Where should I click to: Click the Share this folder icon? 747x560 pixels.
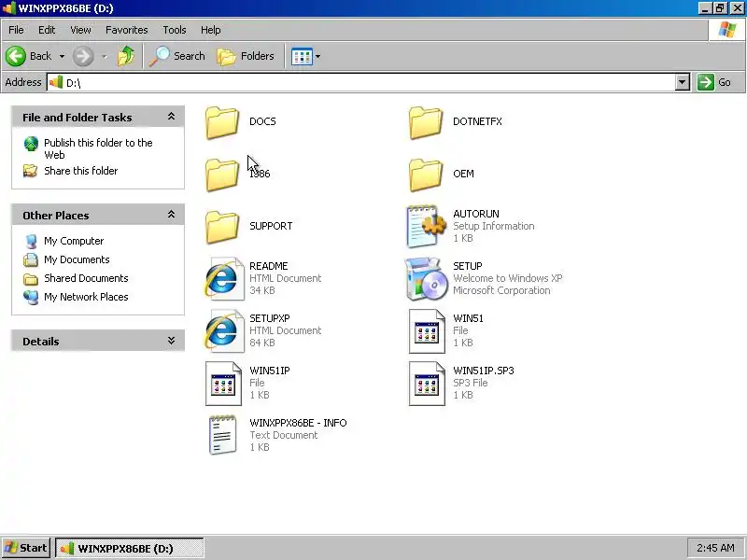31,171
